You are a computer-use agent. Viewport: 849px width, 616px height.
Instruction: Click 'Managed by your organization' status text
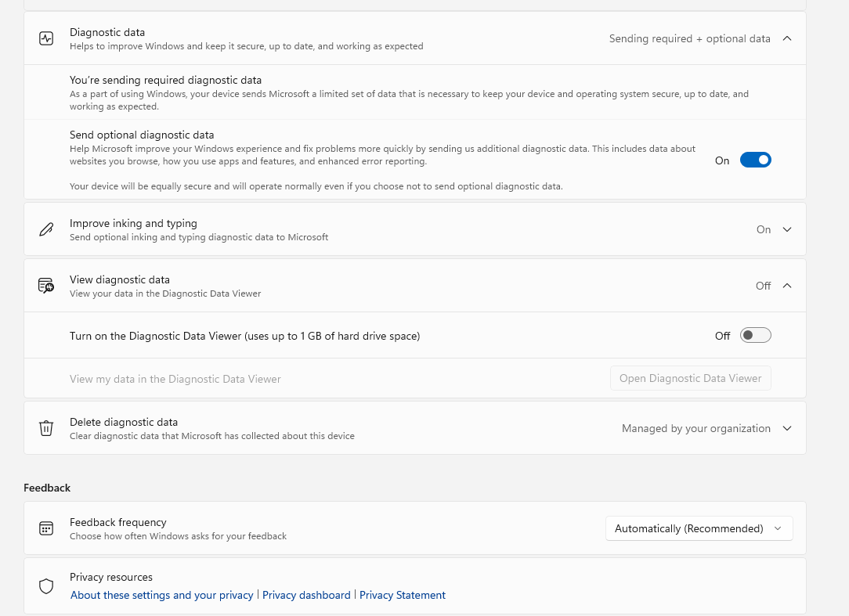695,428
